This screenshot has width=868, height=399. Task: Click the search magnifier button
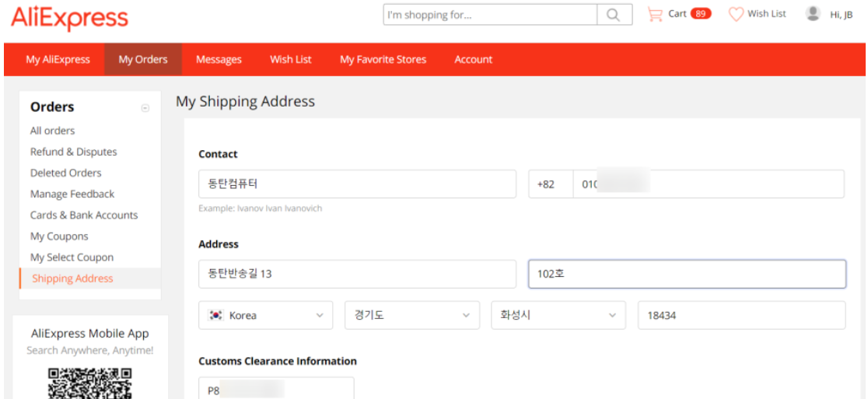click(614, 14)
